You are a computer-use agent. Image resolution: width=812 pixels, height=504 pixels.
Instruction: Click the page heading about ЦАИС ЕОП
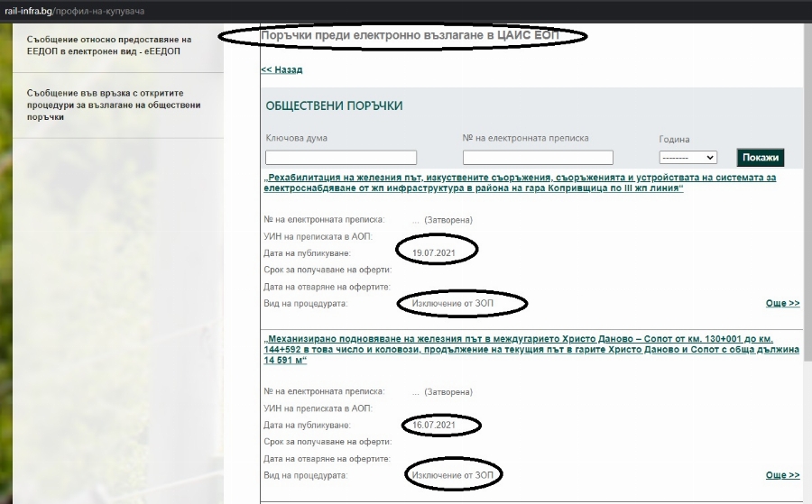410,35
